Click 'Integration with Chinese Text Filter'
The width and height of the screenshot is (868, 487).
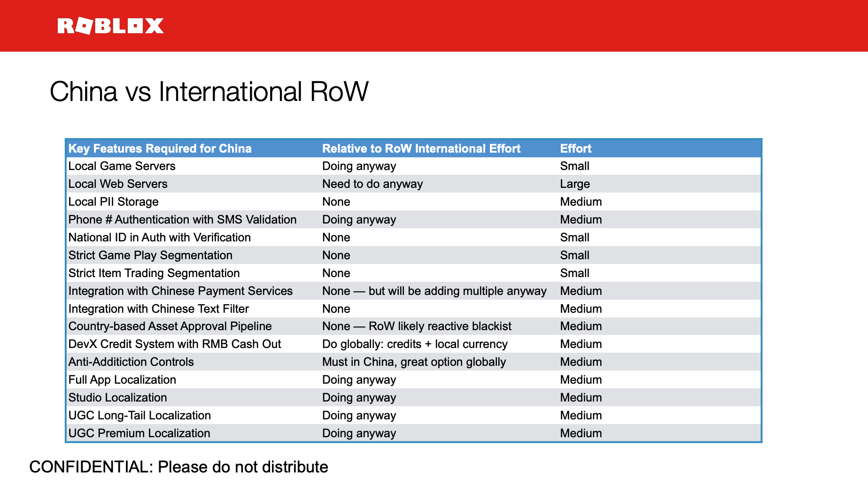point(159,309)
